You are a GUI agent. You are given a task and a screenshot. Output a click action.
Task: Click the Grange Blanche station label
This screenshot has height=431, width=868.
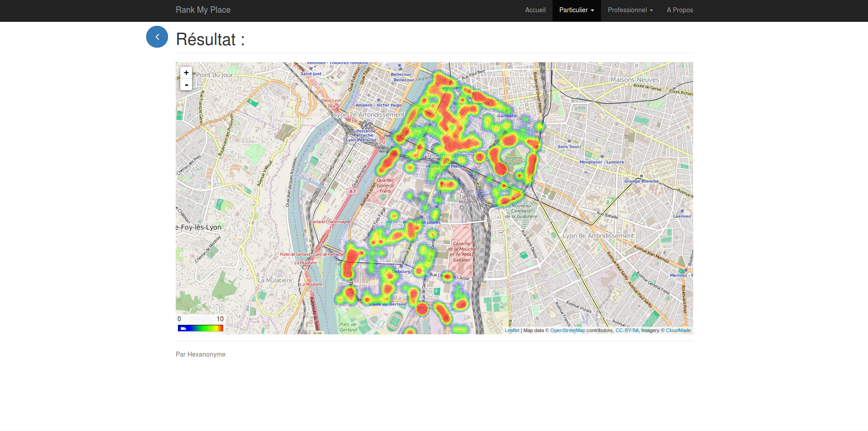pos(641,181)
